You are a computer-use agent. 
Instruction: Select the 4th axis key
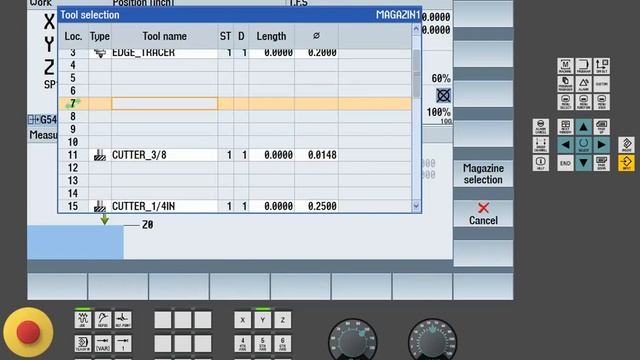243,344
